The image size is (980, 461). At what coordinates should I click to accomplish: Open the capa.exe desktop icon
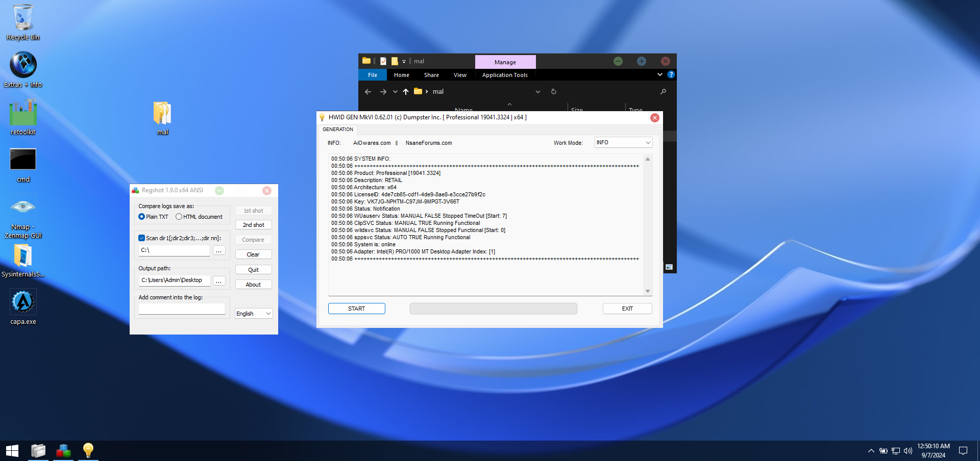[23, 306]
